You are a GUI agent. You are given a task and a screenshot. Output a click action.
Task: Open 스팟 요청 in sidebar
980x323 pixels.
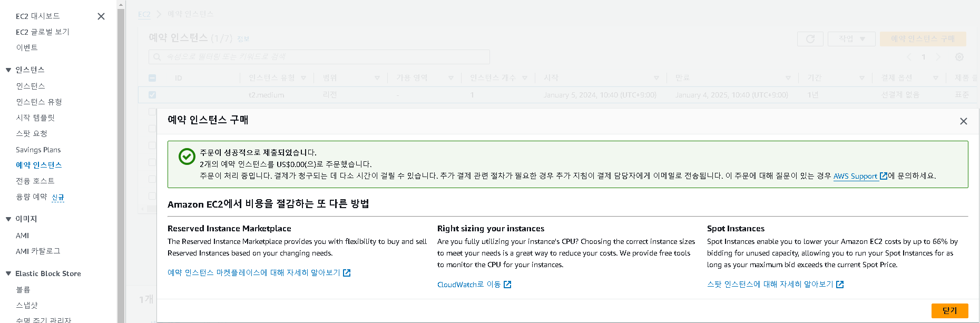[32, 133]
